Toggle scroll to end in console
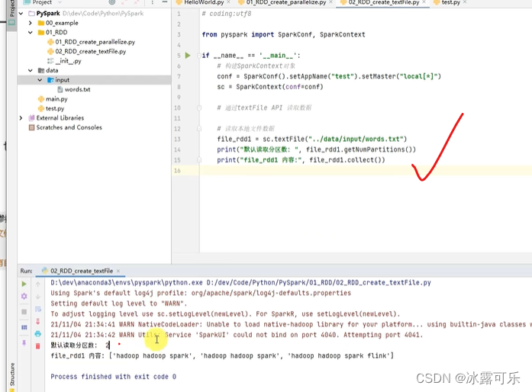 [x=37, y=321]
